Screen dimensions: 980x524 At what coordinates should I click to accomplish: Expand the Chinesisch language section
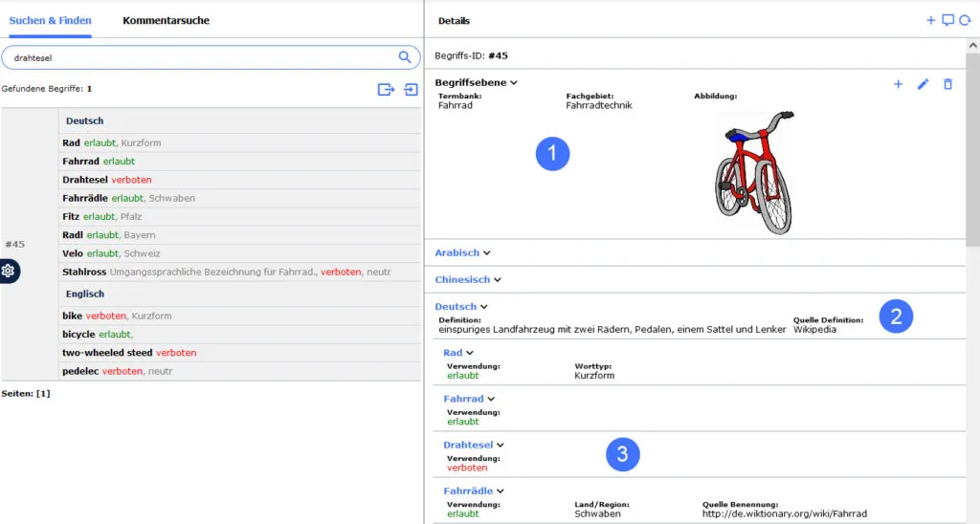(468, 280)
